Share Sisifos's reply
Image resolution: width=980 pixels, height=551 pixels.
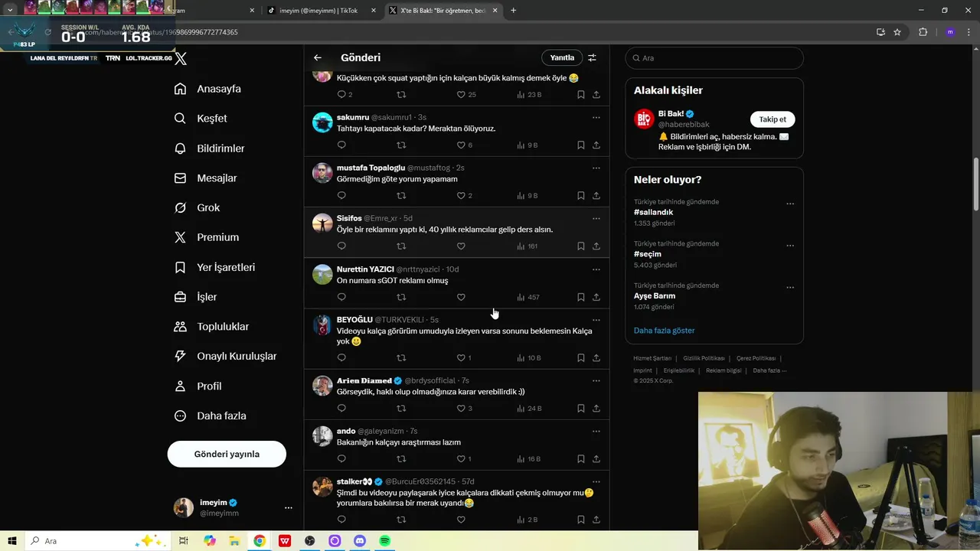(596, 246)
